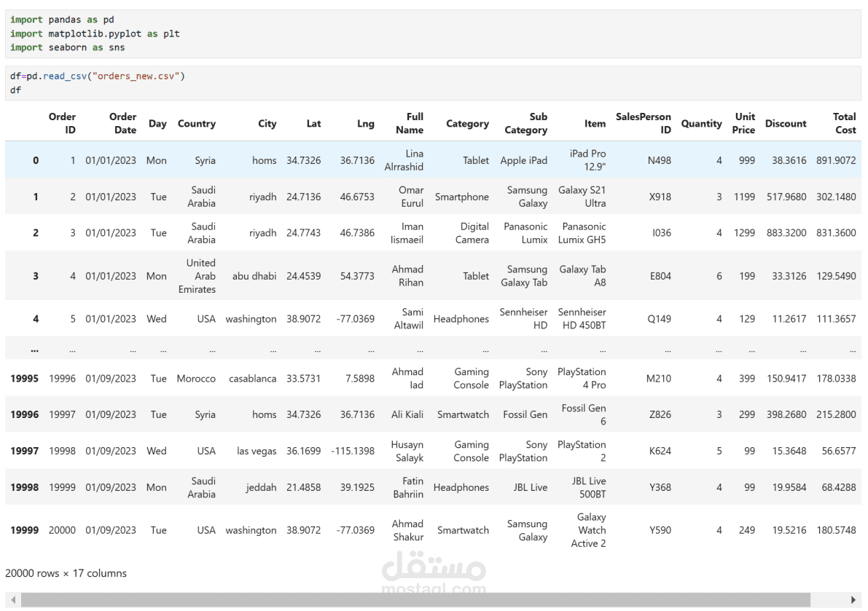Click row index 19995

pos(24,379)
